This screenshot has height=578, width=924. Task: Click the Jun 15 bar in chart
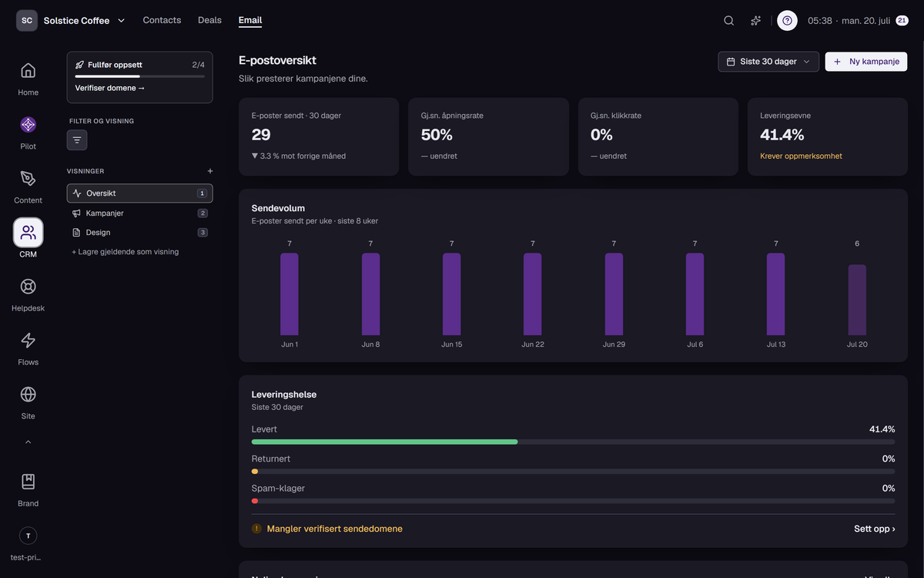coord(452,294)
